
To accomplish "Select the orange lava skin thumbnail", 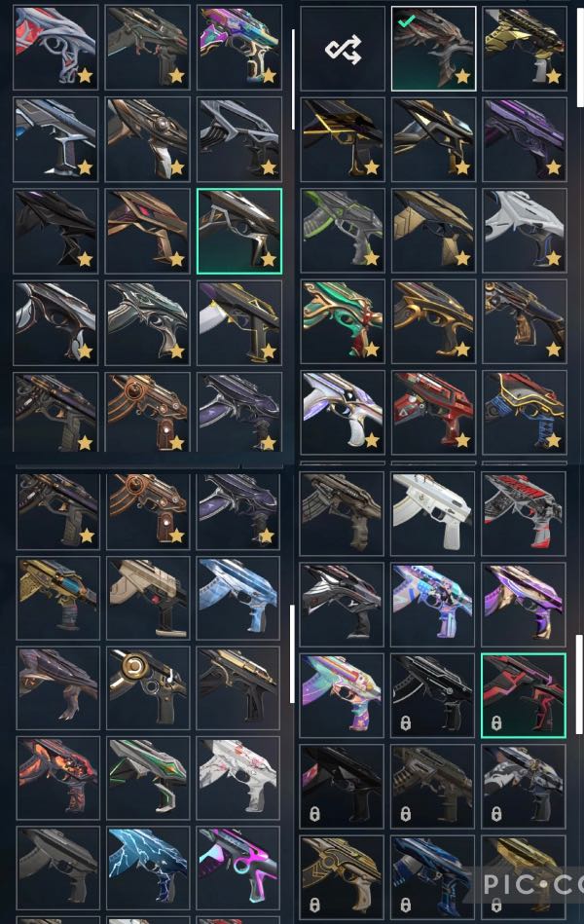I will 58,777.
